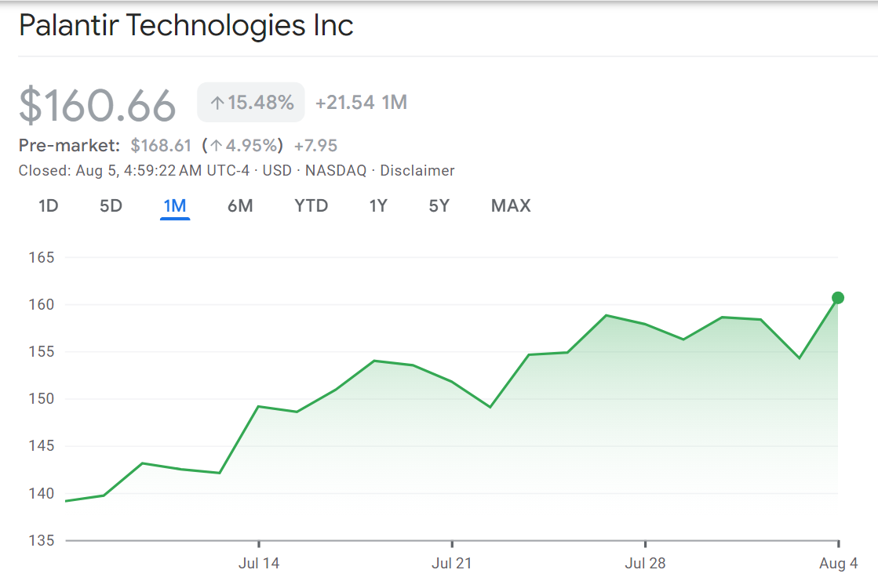Click the green endpoint dot near Aug 4
Viewport: 878px width, 588px height.
[838, 298]
